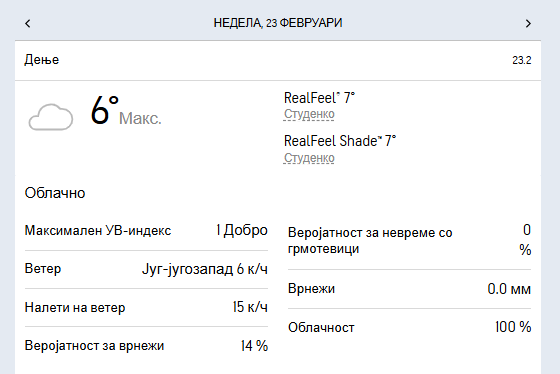
Task: Click the 1 Добро UV value
Action: tap(242, 230)
